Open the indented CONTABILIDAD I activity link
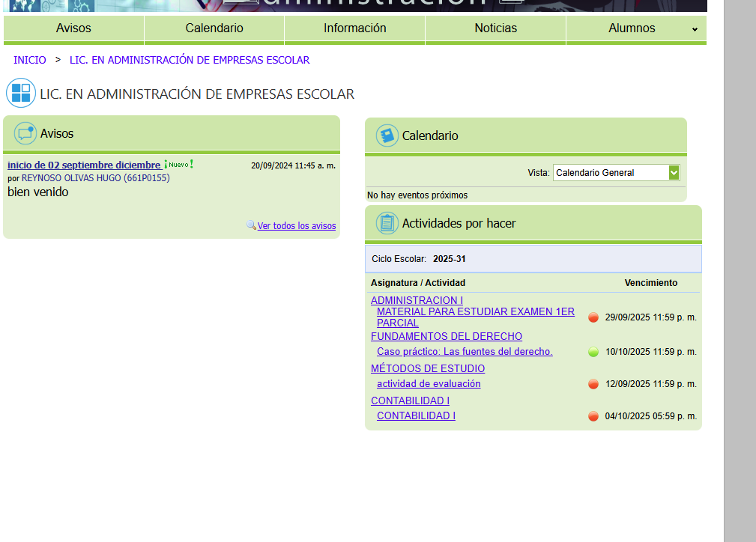 (x=416, y=415)
